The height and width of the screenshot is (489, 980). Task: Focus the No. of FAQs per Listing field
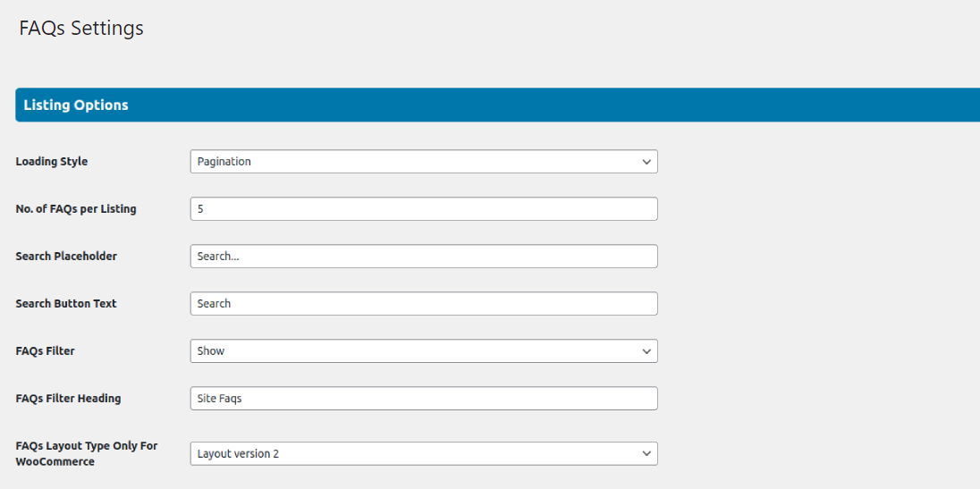[423, 209]
